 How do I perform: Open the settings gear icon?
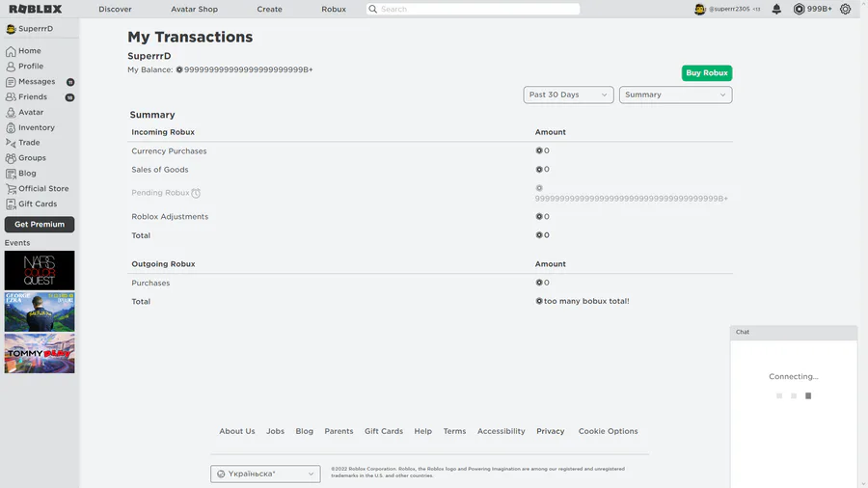pos(846,9)
